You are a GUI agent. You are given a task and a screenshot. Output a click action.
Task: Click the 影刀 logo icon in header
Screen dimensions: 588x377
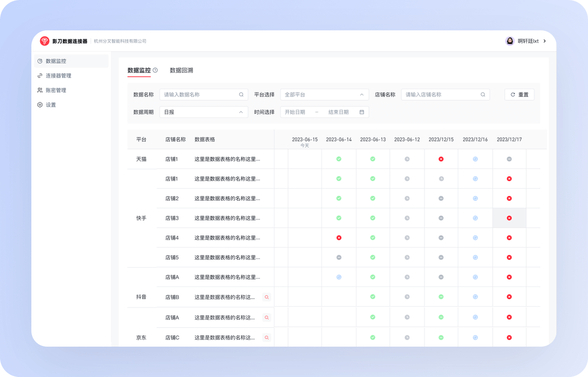click(45, 41)
